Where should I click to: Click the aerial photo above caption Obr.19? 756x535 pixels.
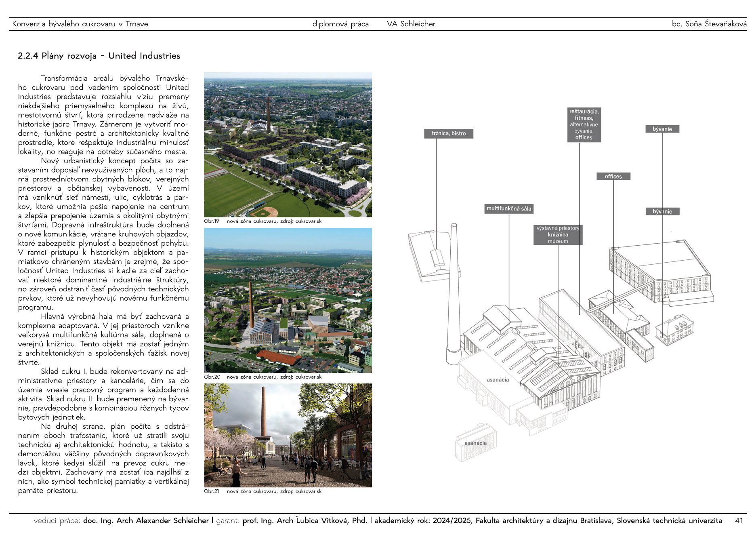288,145
